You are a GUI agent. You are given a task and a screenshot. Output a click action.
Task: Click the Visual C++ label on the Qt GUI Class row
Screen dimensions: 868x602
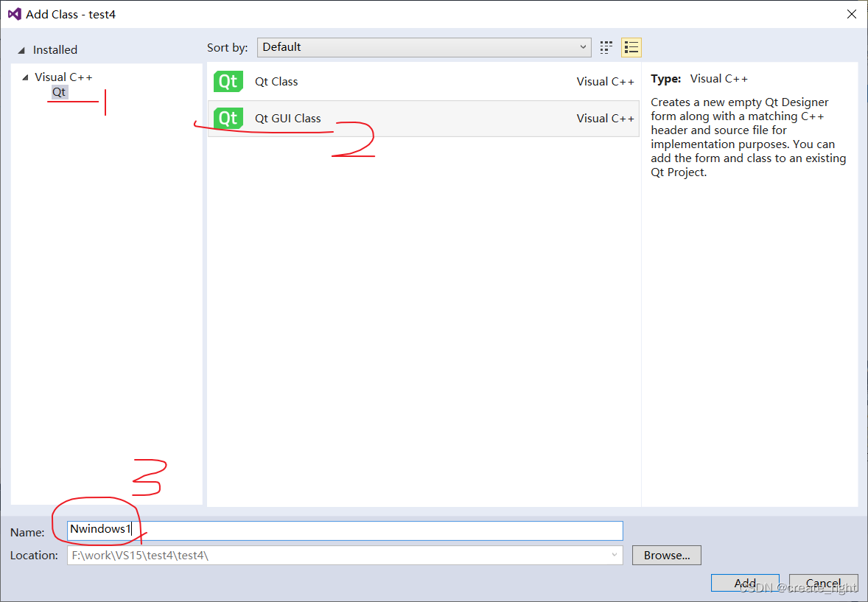coord(605,119)
